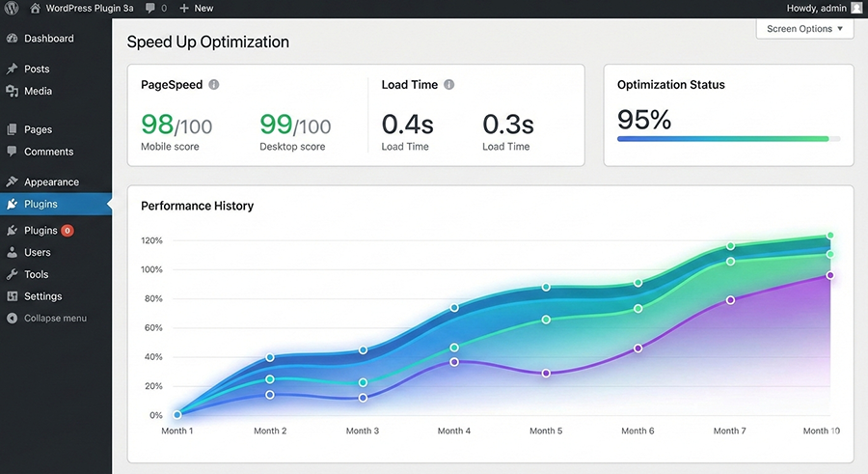The width and height of the screenshot is (868, 474).
Task: Click the Howdy, admin link
Action: (817, 8)
